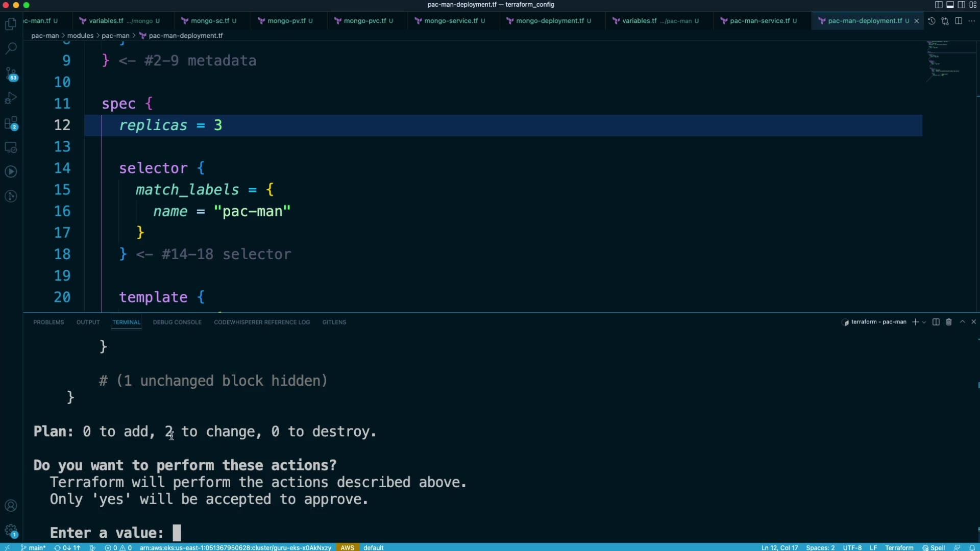
Task: Split the terminal panel
Action: point(936,322)
